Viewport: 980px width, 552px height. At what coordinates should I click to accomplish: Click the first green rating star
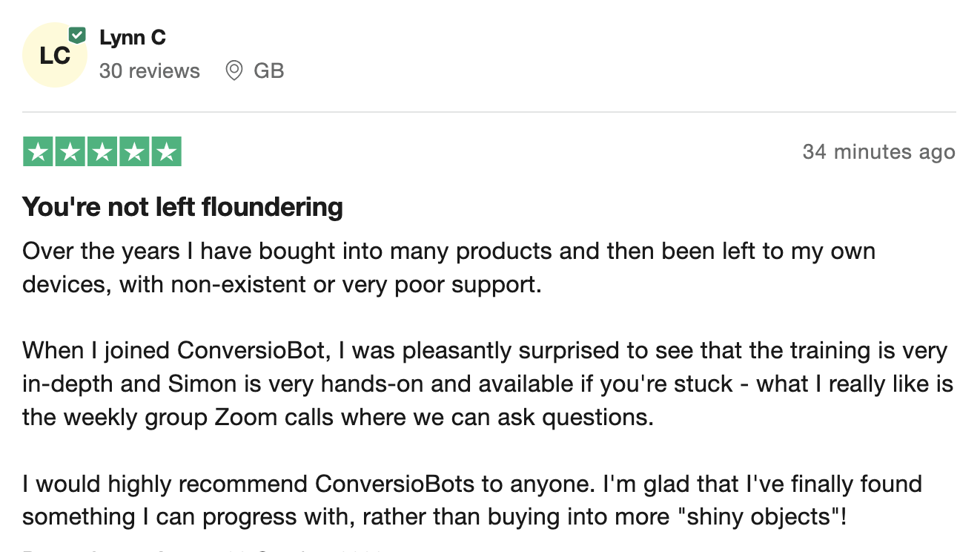39,152
